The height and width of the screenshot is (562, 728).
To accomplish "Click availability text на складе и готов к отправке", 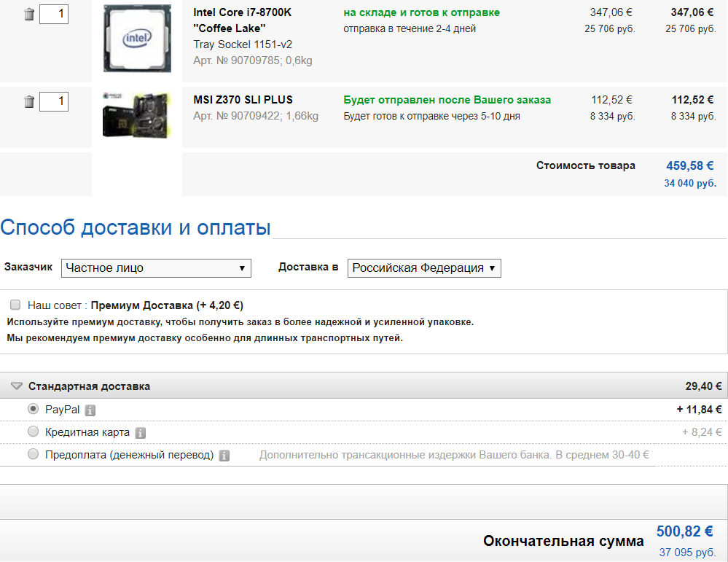I will (422, 12).
